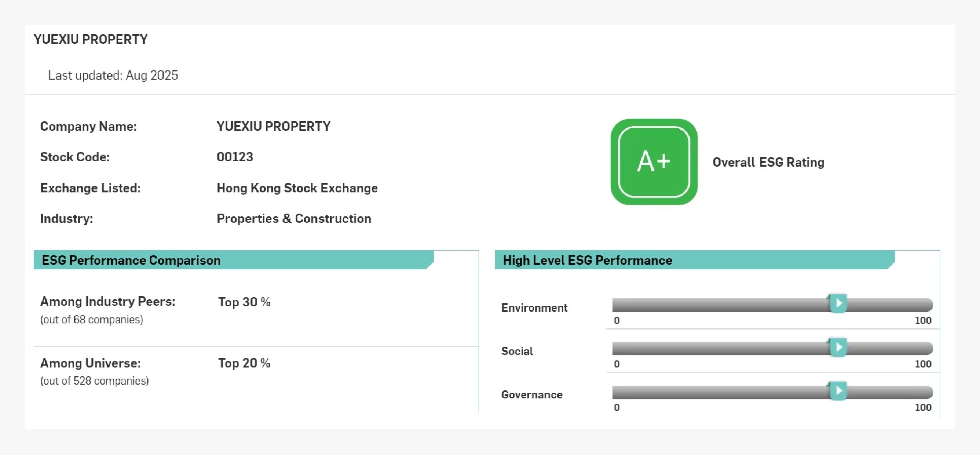Click the Company Name value YUEXIU PROPERTY

tap(274, 127)
